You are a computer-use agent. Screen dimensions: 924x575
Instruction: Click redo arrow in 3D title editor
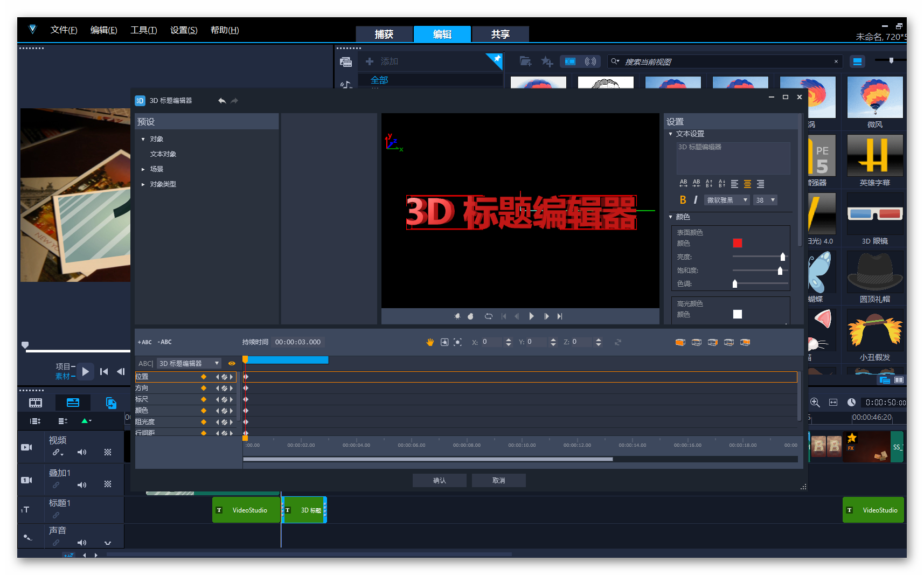pyautogui.click(x=234, y=101)
